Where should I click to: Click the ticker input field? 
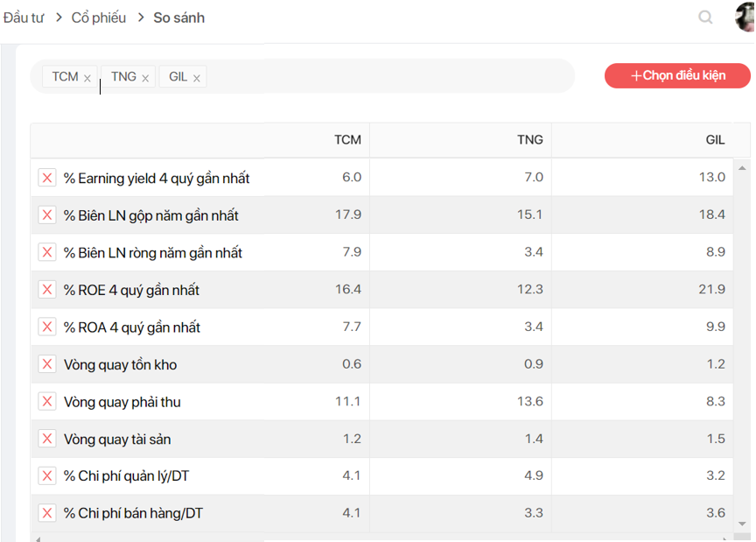(x=385, y=77)
